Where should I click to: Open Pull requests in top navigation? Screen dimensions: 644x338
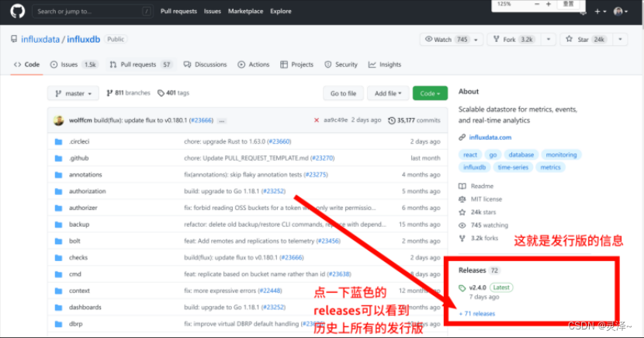(x=178, y=11)
